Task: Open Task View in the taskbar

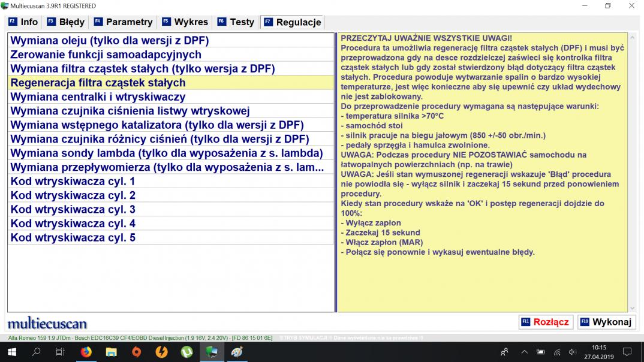Action: [x=60, y=352]
